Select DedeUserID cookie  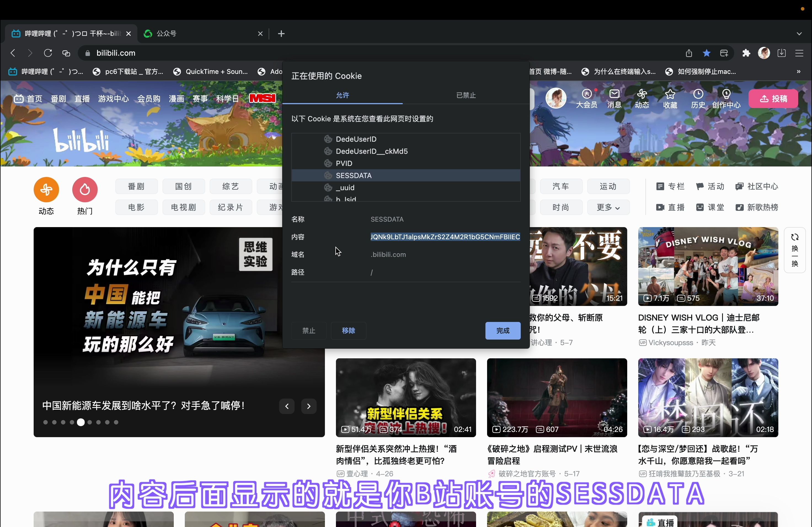[406, 139]
